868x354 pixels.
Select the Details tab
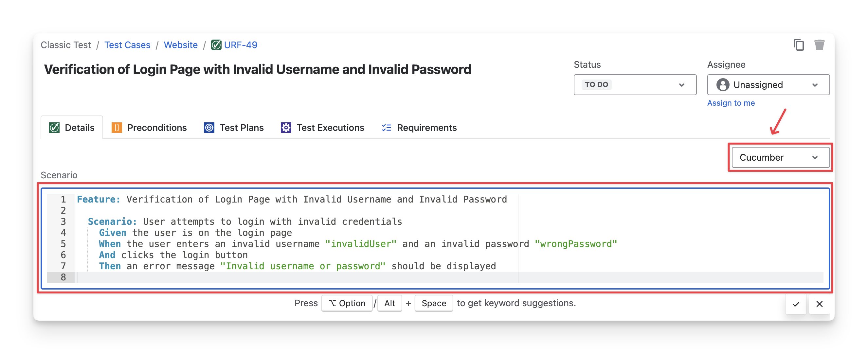79,128
